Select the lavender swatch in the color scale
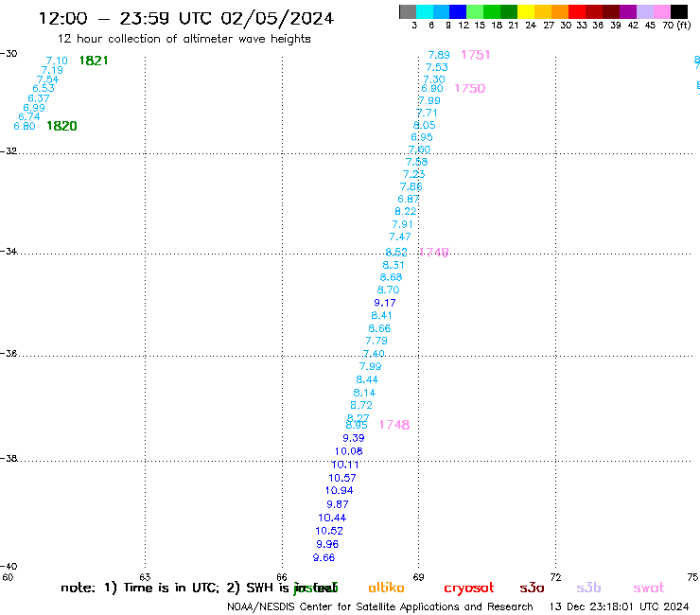700x615 pixels. pyautogui.click(x=645, y=11)
